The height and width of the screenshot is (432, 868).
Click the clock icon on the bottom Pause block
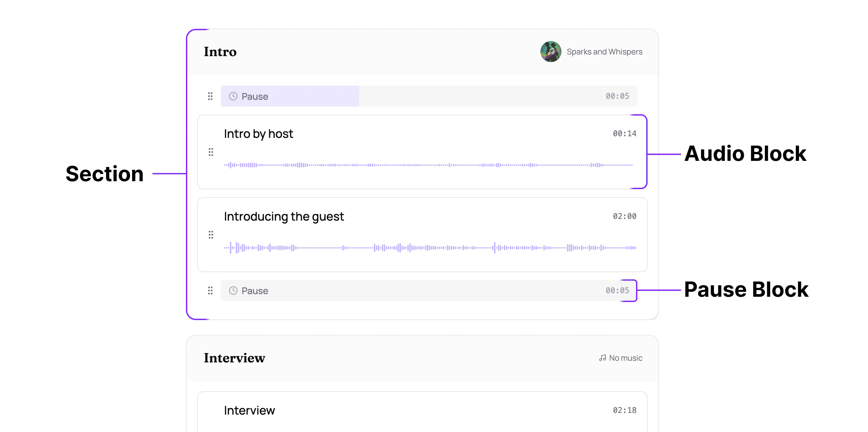click(x=233, y=290)
